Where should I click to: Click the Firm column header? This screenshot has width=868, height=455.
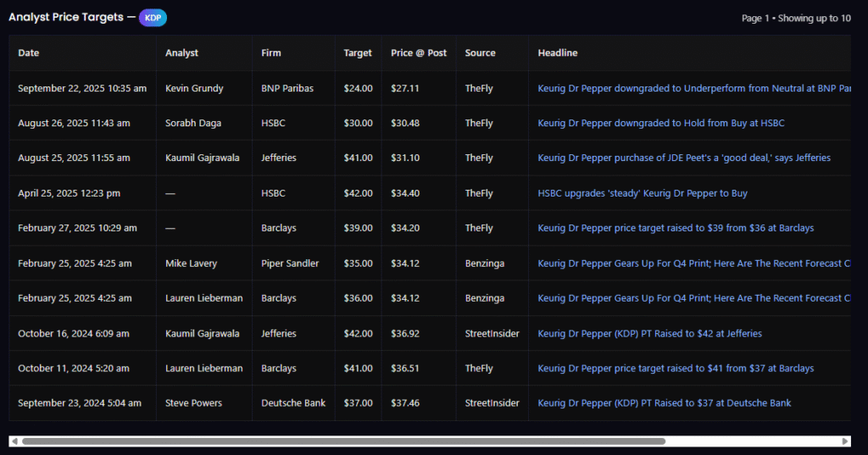tap(271, 53)
